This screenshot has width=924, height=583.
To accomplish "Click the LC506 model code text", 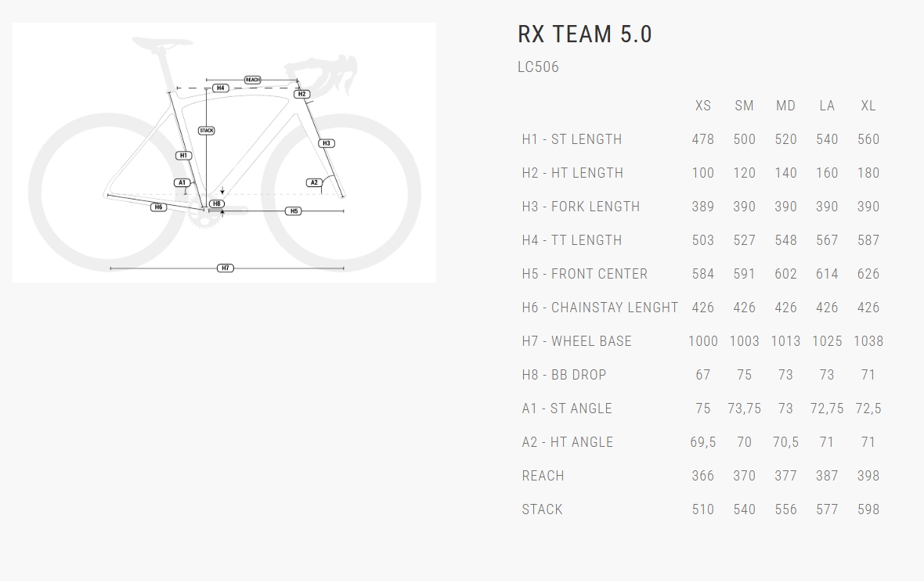I will point(539,67).
